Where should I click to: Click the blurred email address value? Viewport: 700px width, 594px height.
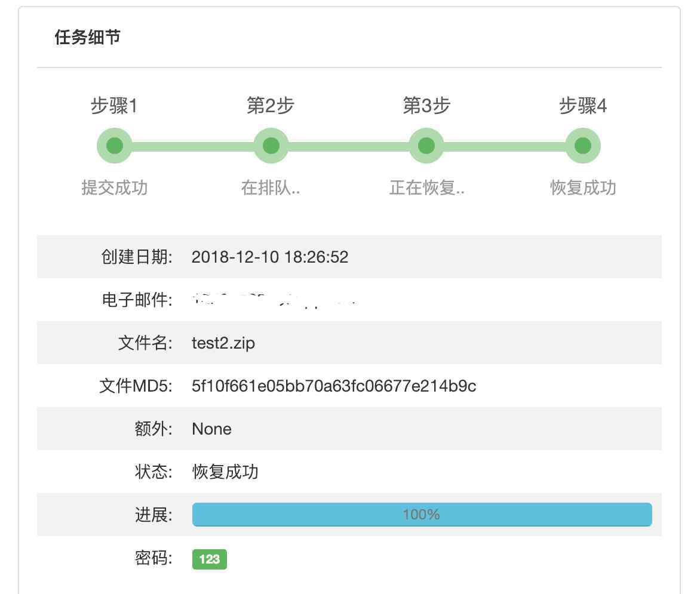point(275,300)
